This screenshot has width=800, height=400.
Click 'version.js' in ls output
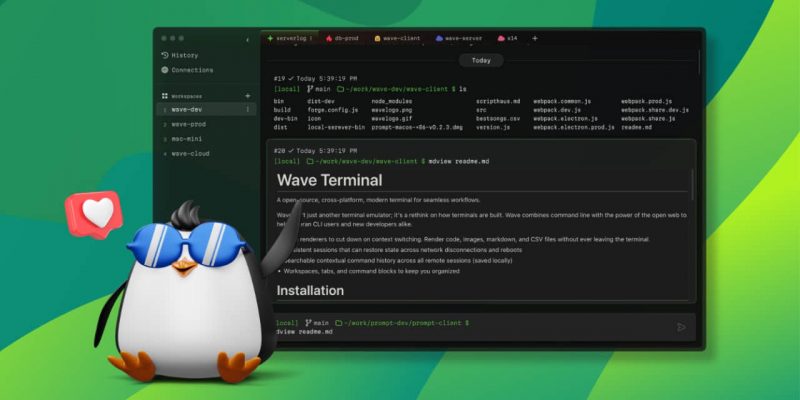493,127
